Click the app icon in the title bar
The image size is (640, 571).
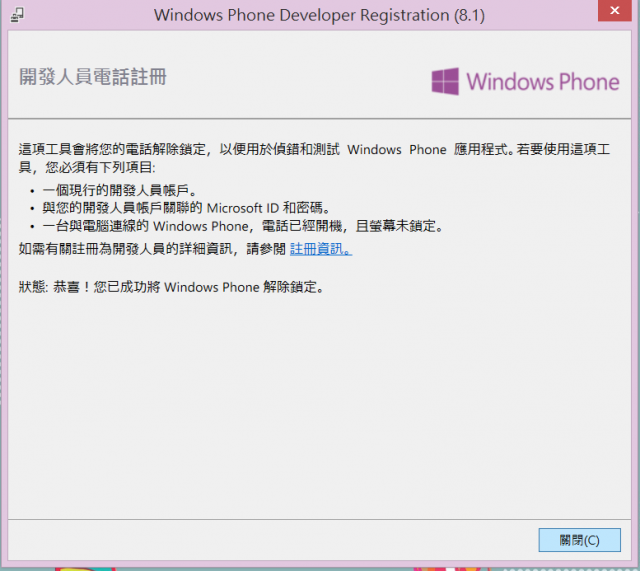pyautogui.click(x=17, y=15)
